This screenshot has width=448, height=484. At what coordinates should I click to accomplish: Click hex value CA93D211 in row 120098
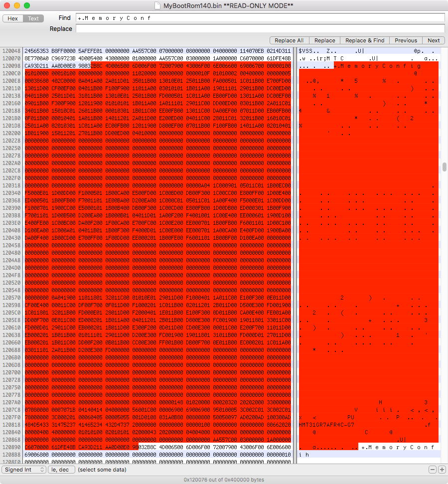coord(36,66)
